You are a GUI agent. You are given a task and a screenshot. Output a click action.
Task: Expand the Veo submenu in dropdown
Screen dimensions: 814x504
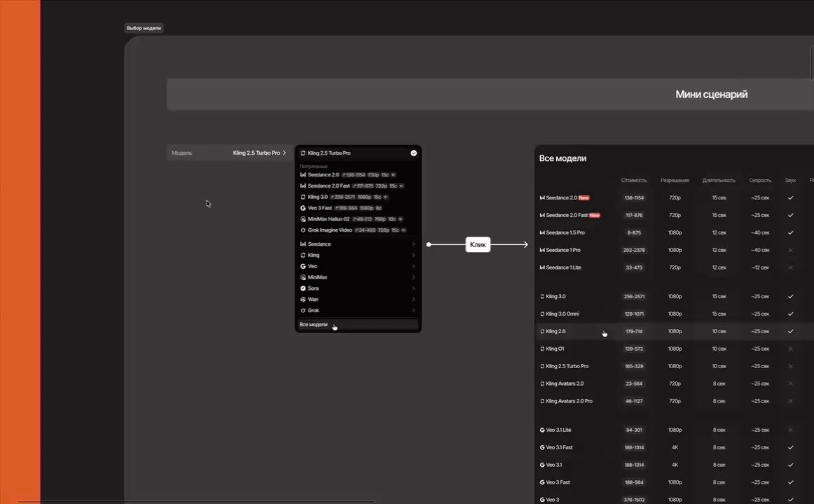[x=358, y=266]
